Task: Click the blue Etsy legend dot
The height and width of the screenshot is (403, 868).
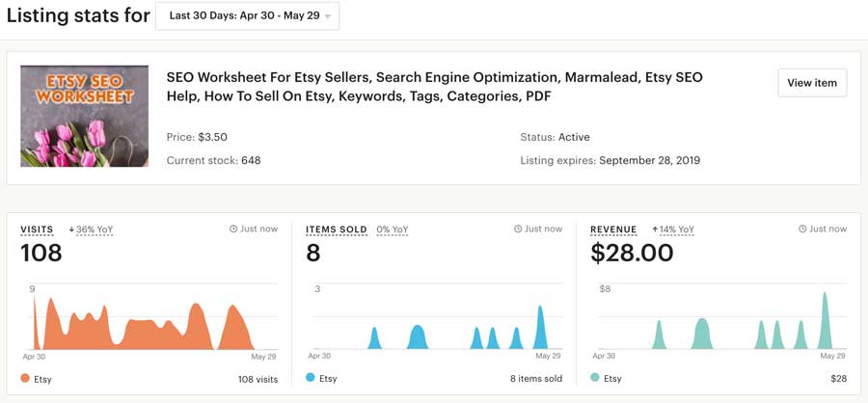Action: [x=310, y=378]
